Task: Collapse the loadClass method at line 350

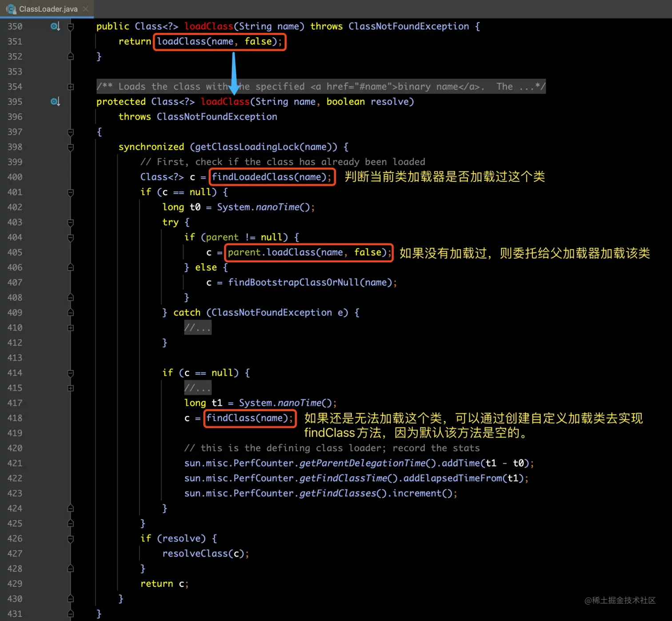Action: pyautogui.click(x=71, y=27)
